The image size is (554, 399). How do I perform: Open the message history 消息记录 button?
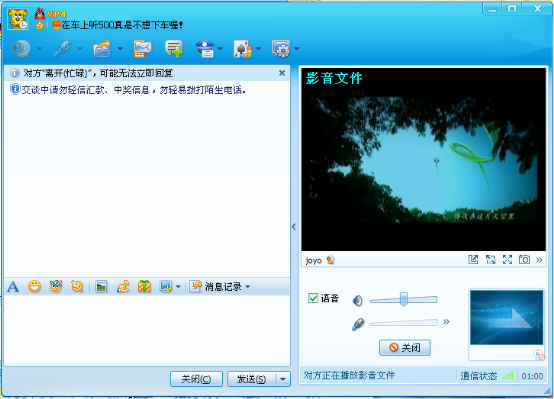pyautogui.click(x=216, y=287)
